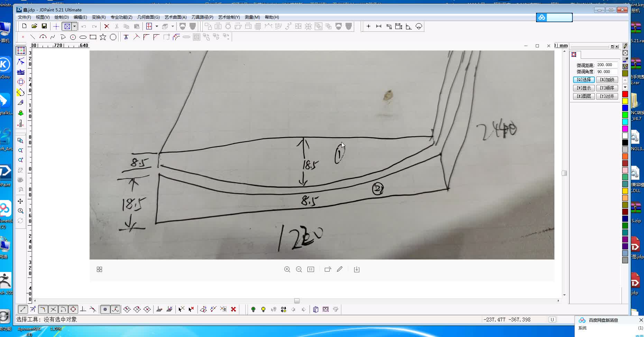Select the arc drawing tool

click(x=43, y=37)
